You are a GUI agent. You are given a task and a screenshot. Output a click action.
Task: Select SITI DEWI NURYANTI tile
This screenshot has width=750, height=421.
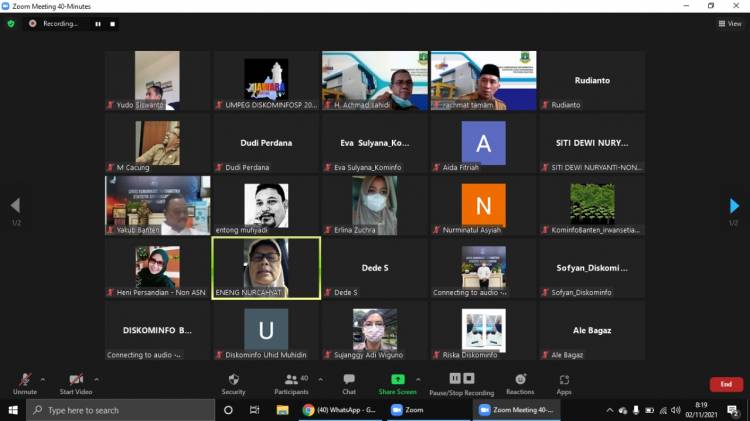pyautogui.click(x=592, y=143)
